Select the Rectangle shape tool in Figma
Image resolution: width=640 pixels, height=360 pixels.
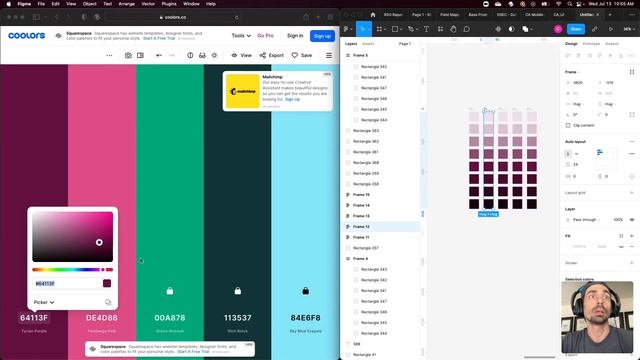395,29
